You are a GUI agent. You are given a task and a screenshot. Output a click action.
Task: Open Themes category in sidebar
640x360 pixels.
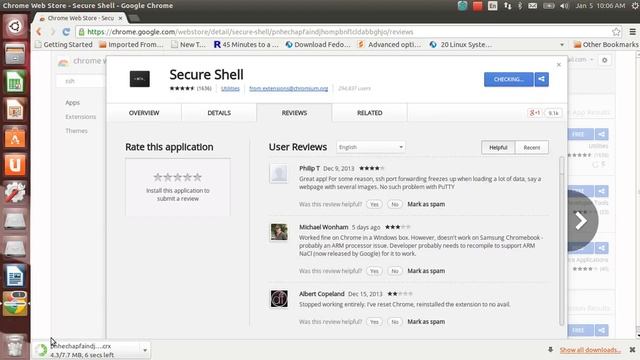[76, 131]
